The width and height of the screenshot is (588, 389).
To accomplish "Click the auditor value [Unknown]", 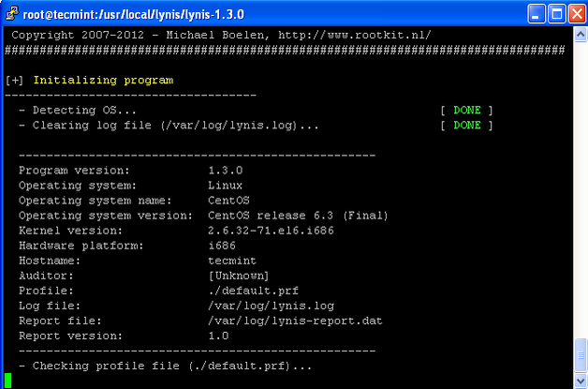I will point(239,276).
